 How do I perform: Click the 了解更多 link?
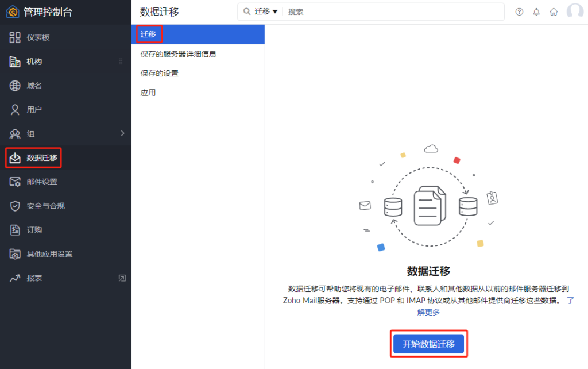tap(428, 312)
